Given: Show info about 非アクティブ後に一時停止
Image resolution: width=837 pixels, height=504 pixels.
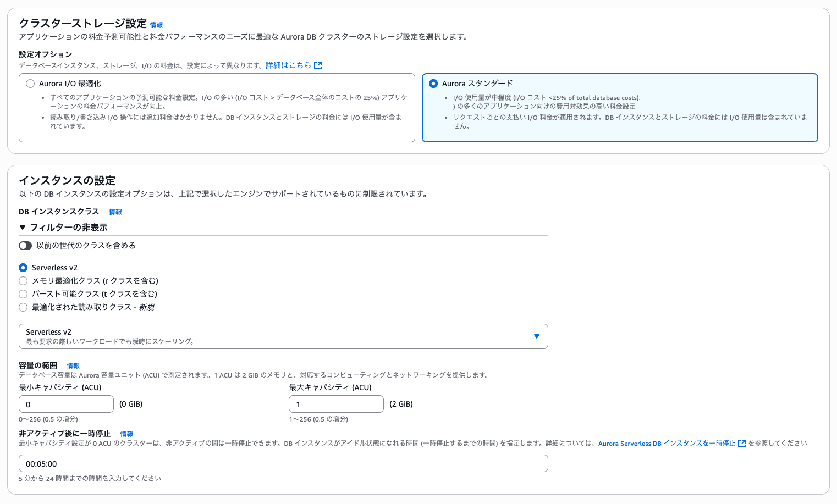Looking at the screenshot, I should tap(126, 434).
